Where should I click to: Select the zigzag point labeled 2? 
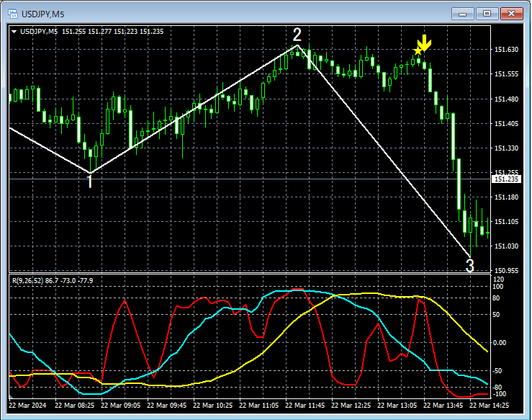coord(297,35)
